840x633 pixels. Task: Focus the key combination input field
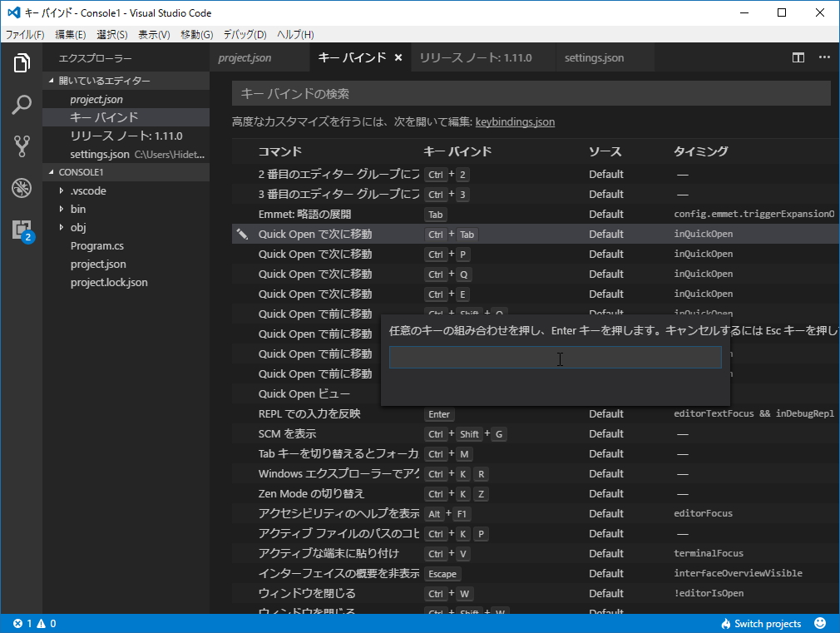coord(556,357)
